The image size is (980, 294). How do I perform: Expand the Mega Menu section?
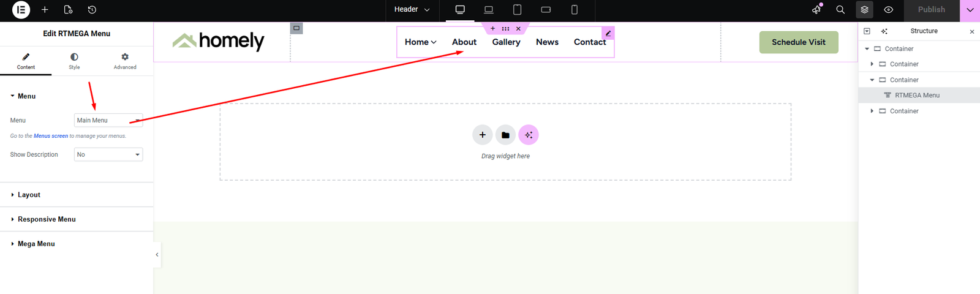(x=36, y=244)
